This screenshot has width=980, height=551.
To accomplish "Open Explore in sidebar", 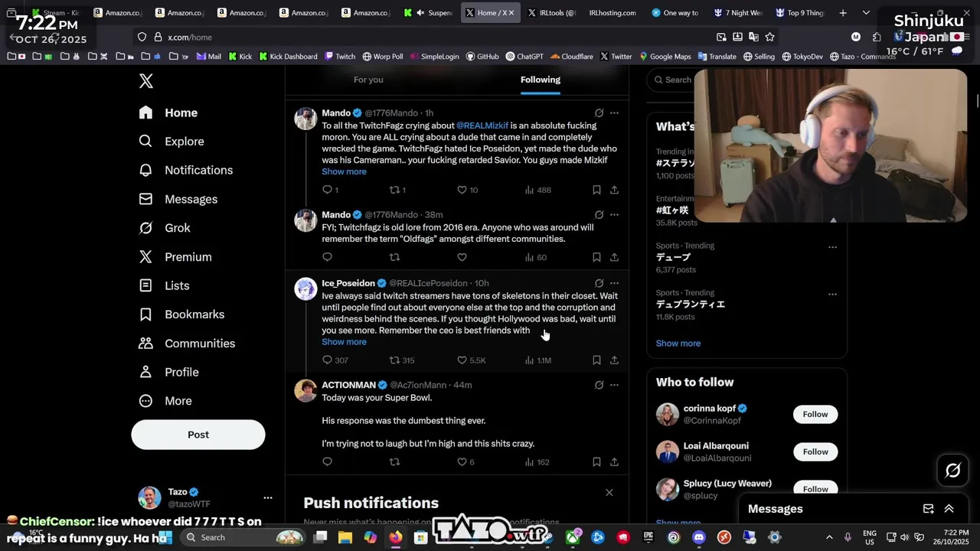I will (x=171, y=142).
